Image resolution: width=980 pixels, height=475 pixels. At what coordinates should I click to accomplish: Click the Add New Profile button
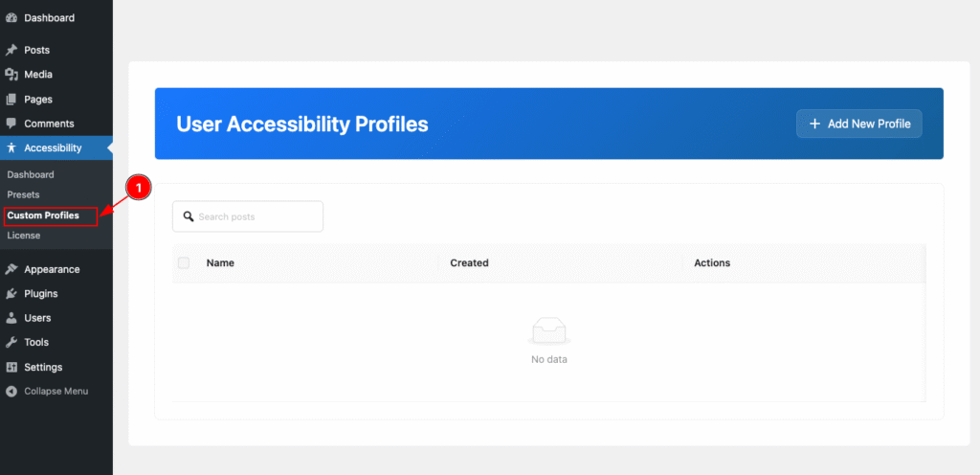(x=858, y=124)
